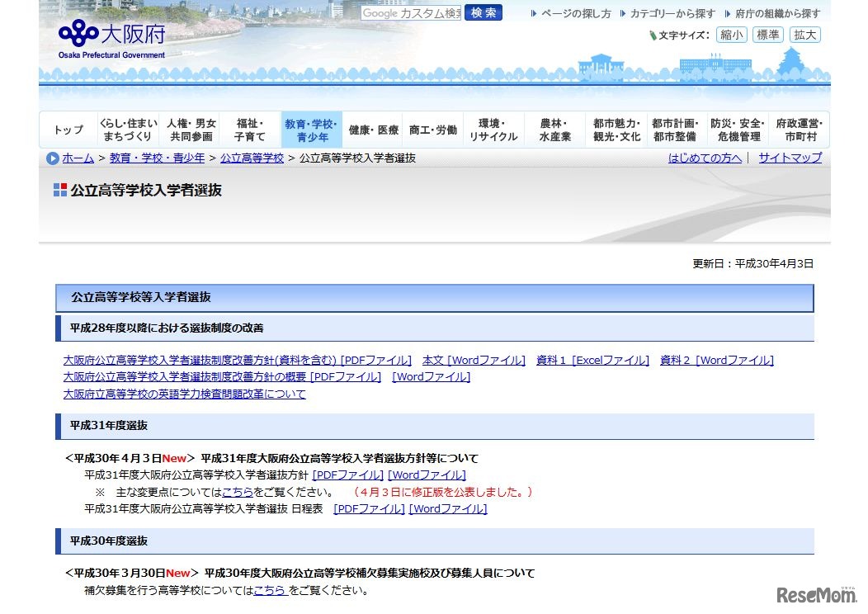
Task: Open 大阪府立高等学校の英語学力検査問題改革について link
Action: click(x=185, y=394)
